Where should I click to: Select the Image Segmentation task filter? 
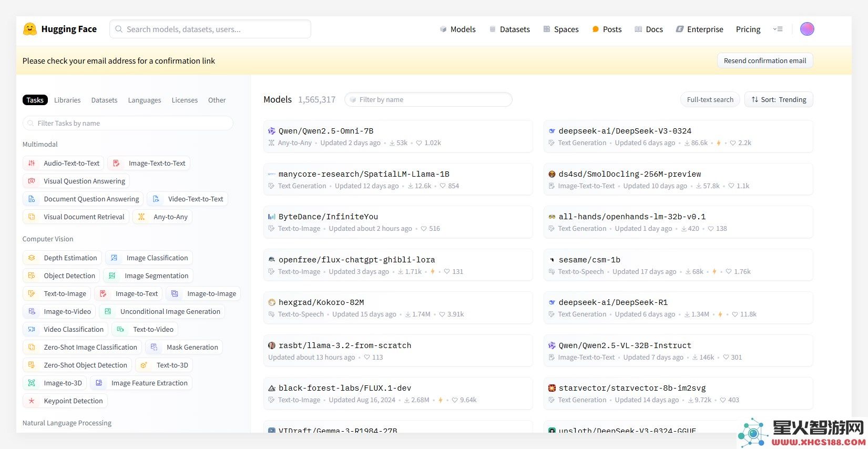pyautogui.click(x=148, y=275)
